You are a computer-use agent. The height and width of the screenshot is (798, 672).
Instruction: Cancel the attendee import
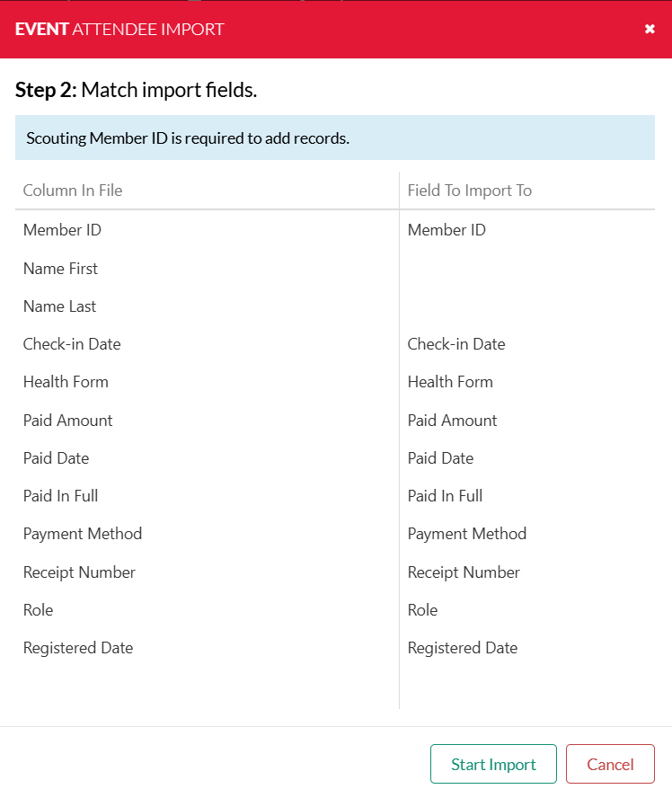610,764
